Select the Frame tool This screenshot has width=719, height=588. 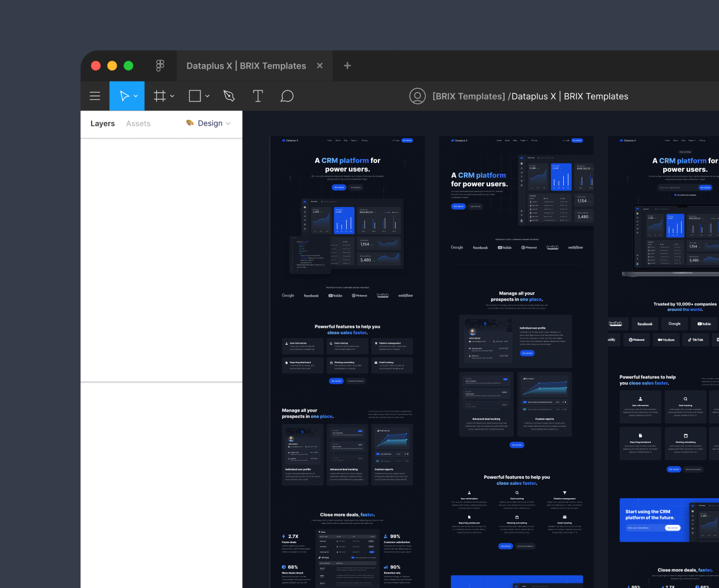click(160, 96)
